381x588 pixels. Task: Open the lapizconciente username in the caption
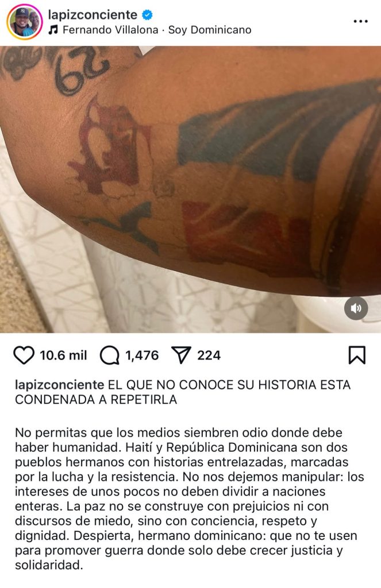[x=60, y=385]
